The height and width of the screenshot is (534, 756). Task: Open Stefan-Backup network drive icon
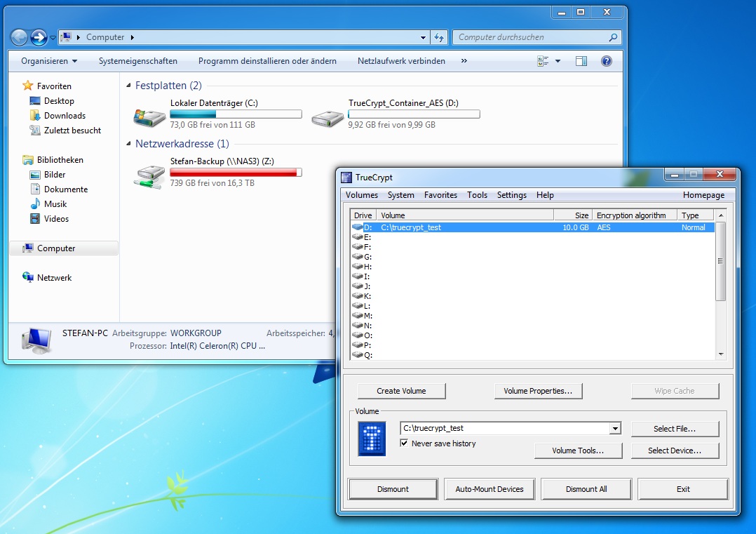point(149,176)
